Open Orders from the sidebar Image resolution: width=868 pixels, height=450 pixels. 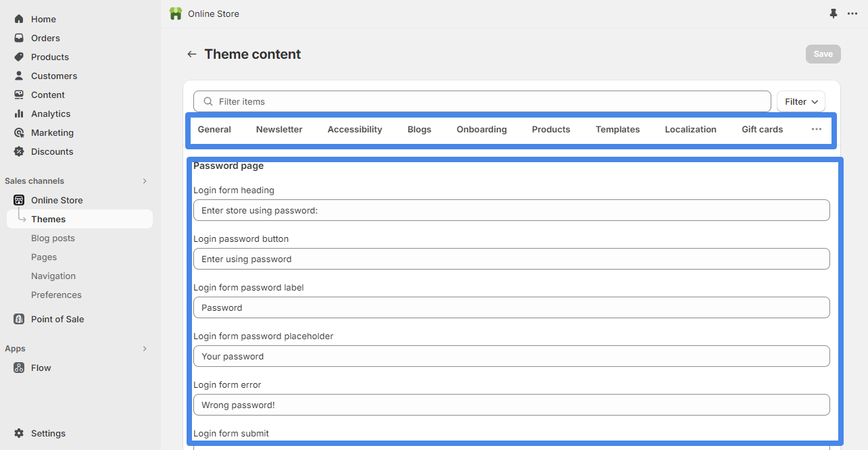45,38
